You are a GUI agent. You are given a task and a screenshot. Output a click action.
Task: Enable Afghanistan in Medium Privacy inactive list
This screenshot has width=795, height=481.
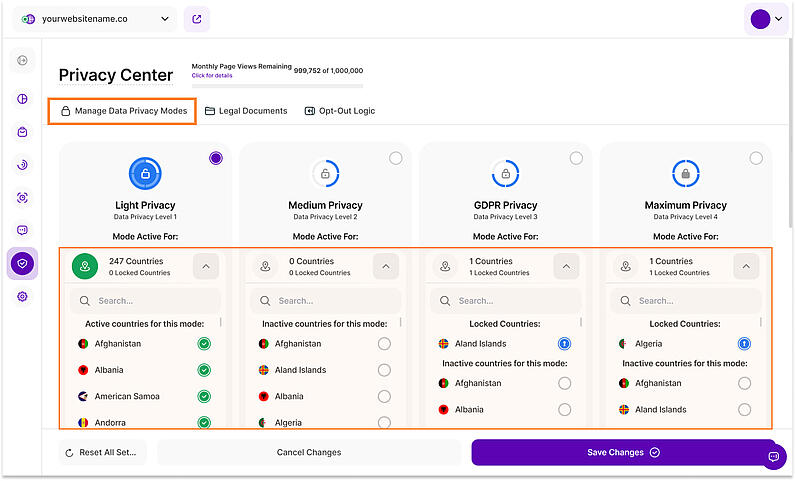point(384,344)
